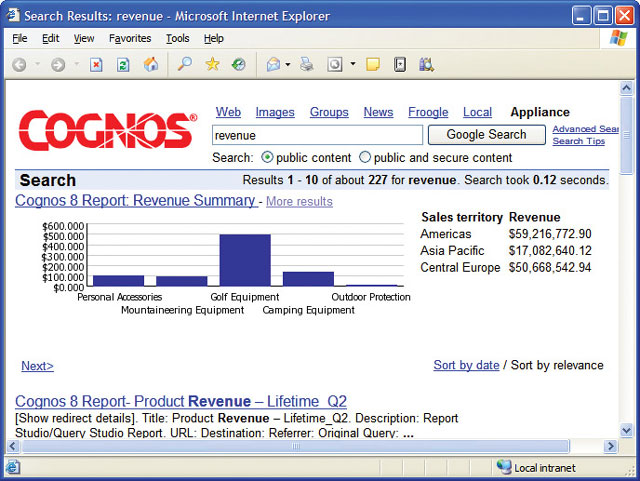
Task: Click the Cognos logo
Action: tap(108, 130)
